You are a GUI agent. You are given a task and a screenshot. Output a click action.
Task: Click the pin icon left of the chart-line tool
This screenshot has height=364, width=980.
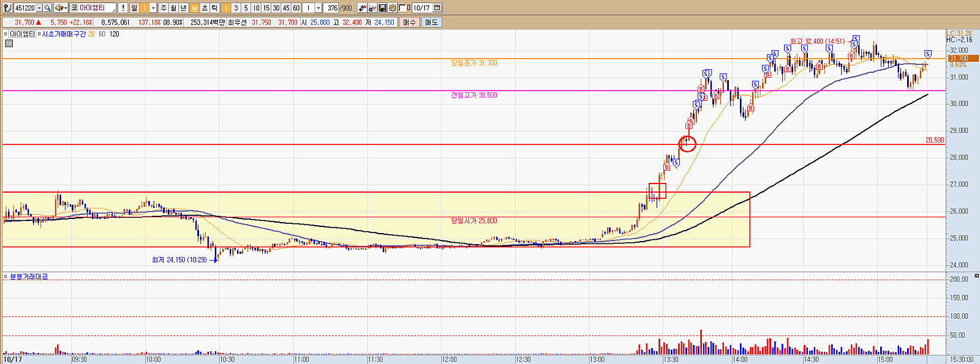coord(362,8)
